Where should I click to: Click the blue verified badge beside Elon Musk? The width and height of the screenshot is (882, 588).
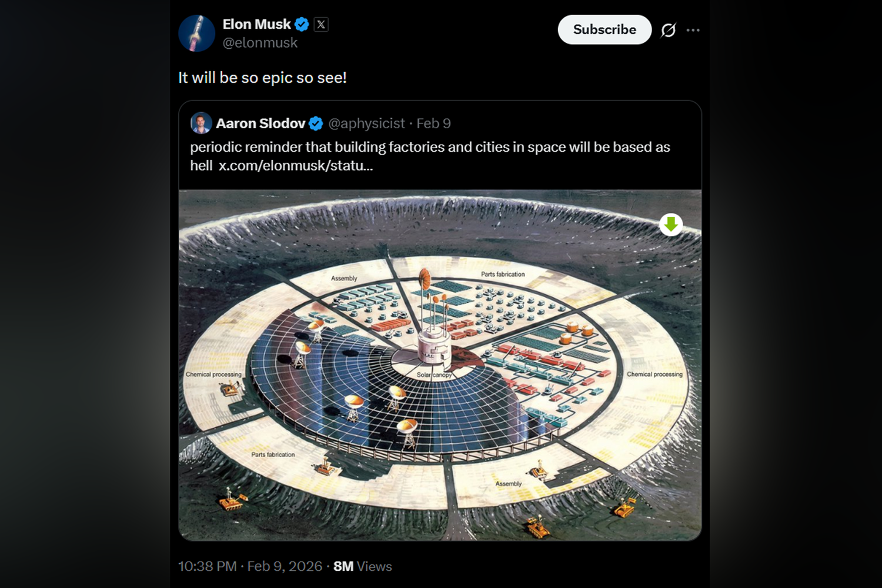(x=302, y=25)
